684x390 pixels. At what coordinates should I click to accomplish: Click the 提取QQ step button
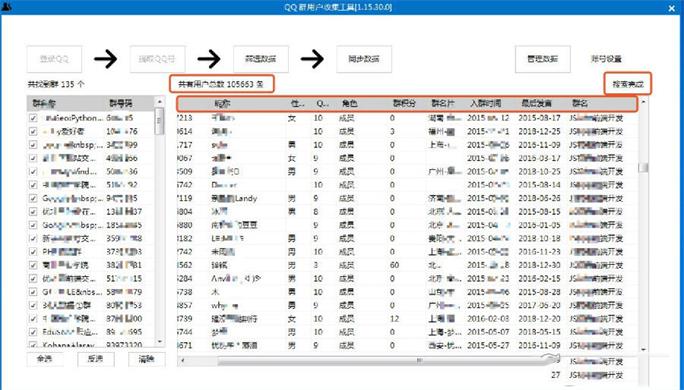[x=157, y=59]
